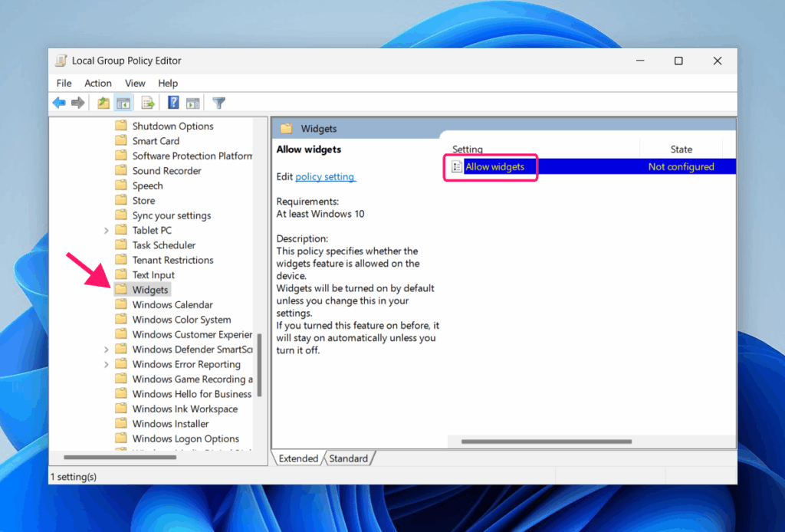
Task: Switch to the Extended tab
Action: coord(298,458)
